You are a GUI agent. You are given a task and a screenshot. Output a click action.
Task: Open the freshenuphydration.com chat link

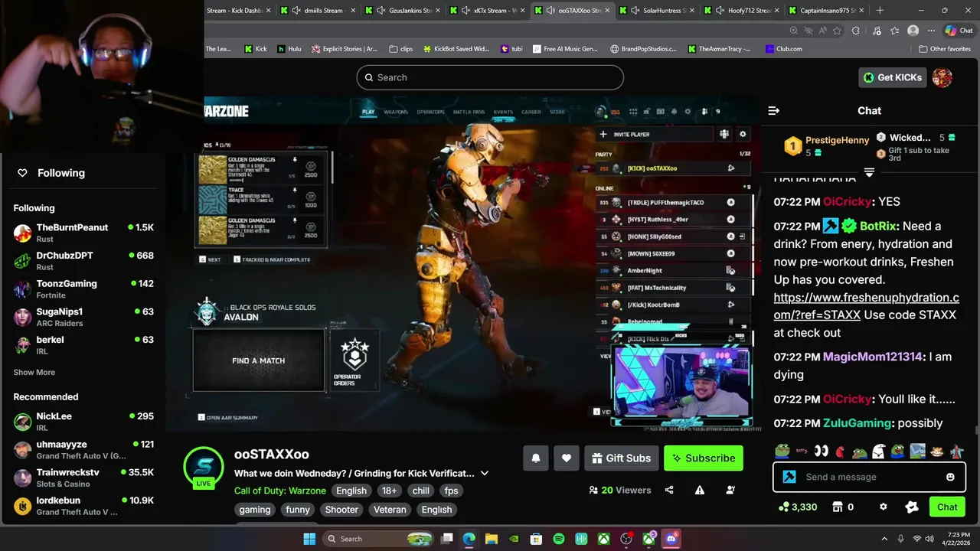[866, 306]
